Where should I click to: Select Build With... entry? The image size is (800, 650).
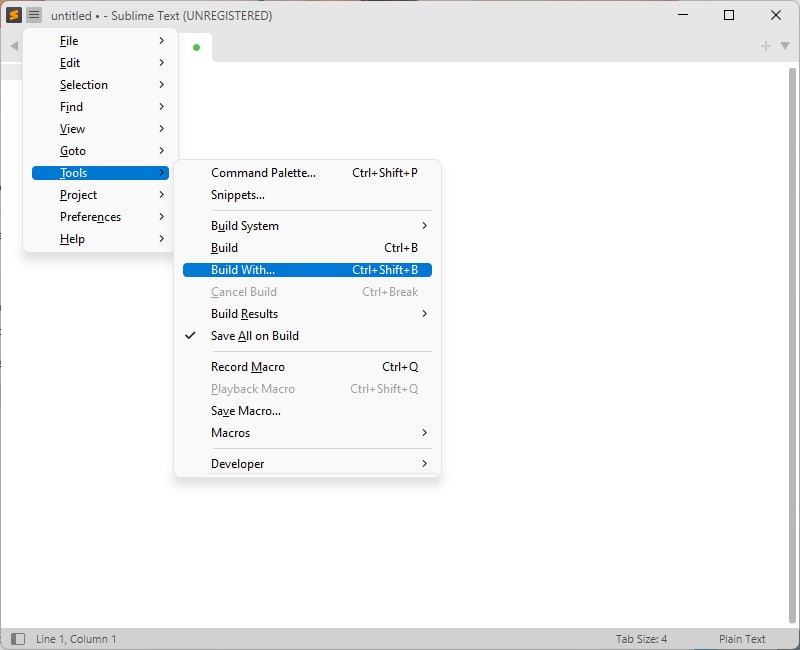(307, 270)
